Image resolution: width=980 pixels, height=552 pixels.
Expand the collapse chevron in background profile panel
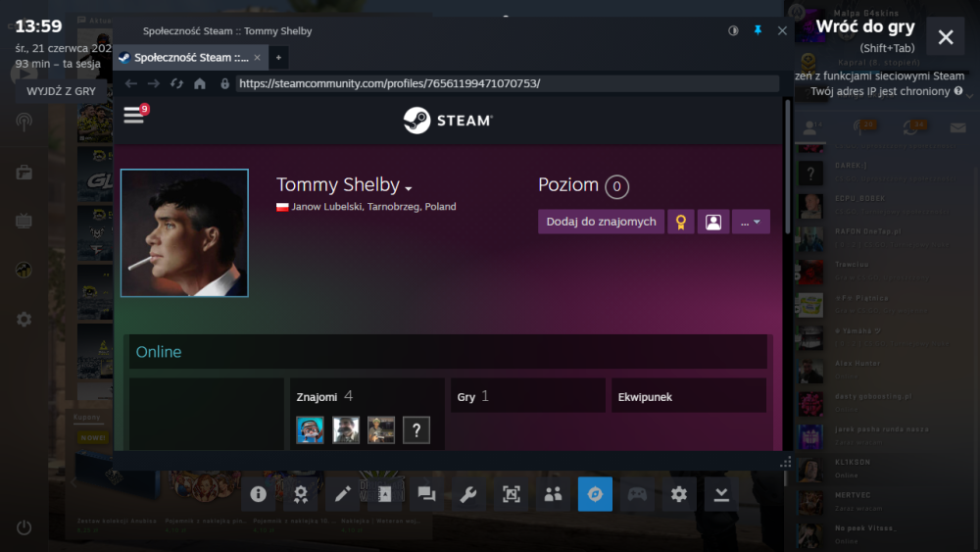969,96
